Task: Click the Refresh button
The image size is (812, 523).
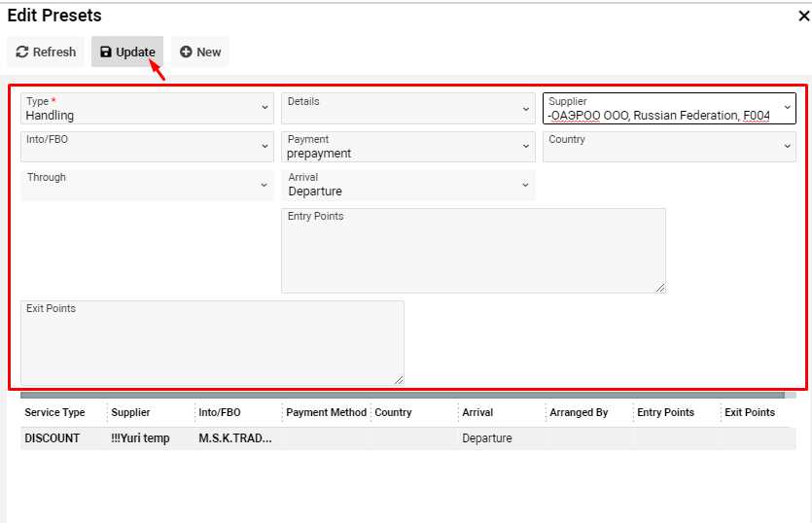Action: click(x=46, y=52)
